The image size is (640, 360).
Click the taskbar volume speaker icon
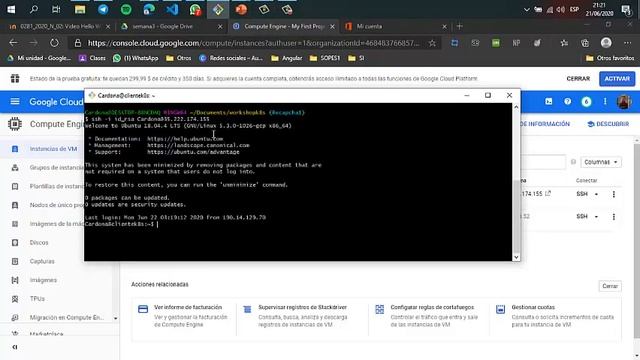pos(560,9)
